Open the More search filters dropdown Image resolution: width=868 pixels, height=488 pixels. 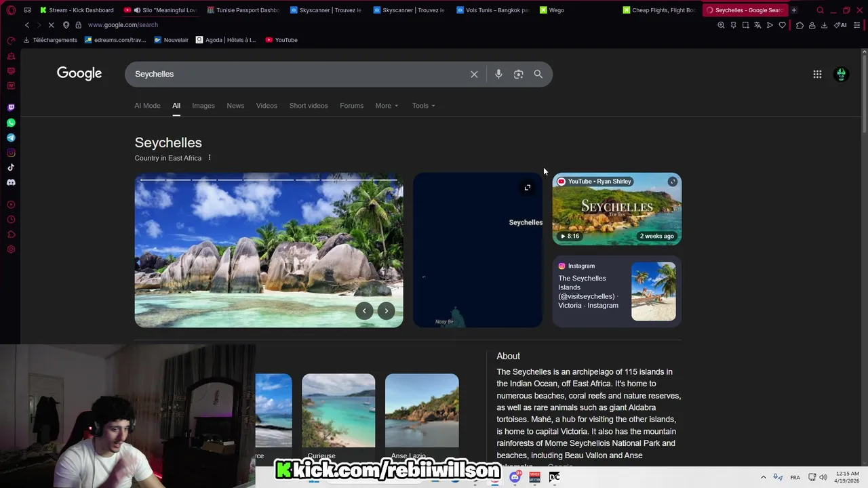(387, 106)
